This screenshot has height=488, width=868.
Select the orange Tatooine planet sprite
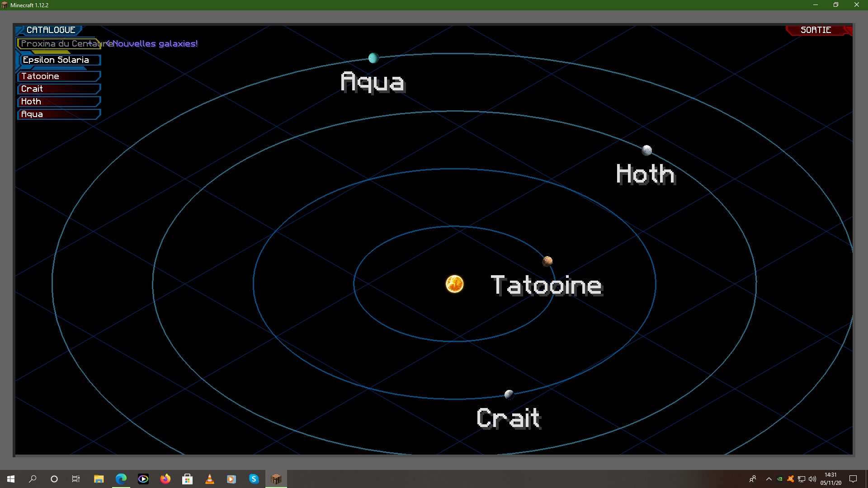(547, 261)
